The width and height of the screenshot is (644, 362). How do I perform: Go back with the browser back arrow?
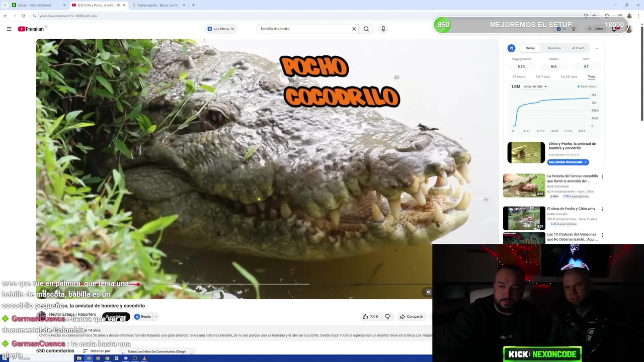(x=6, y=16)
